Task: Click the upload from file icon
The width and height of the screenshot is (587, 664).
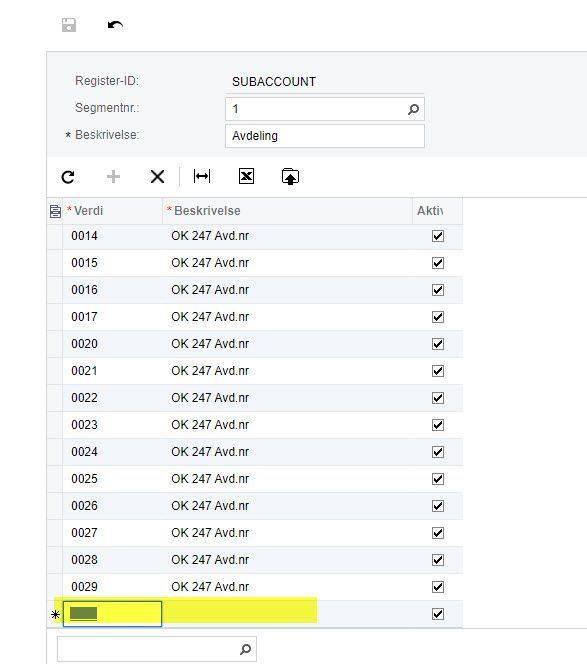Action: click(x=290, y=177)
